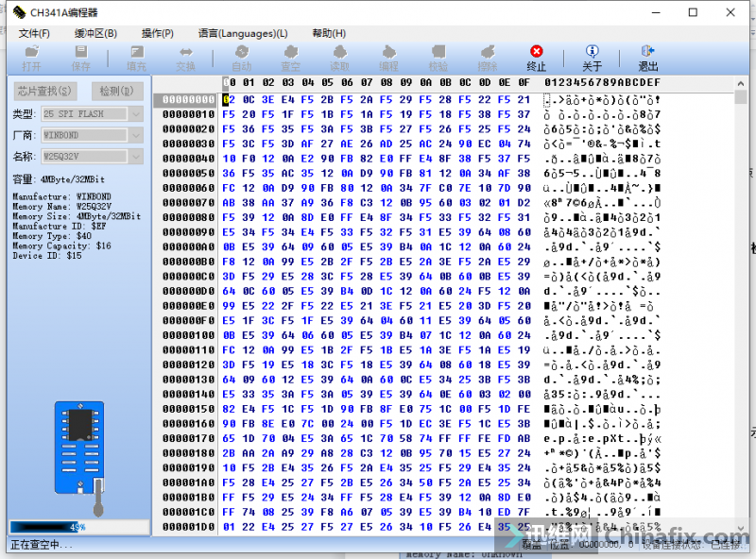Click the 擦除 (Erase) toolbar icon

488,58
